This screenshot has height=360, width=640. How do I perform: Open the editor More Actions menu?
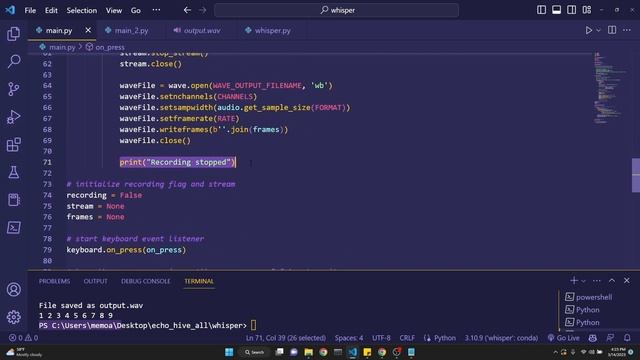tap(627, 30)
